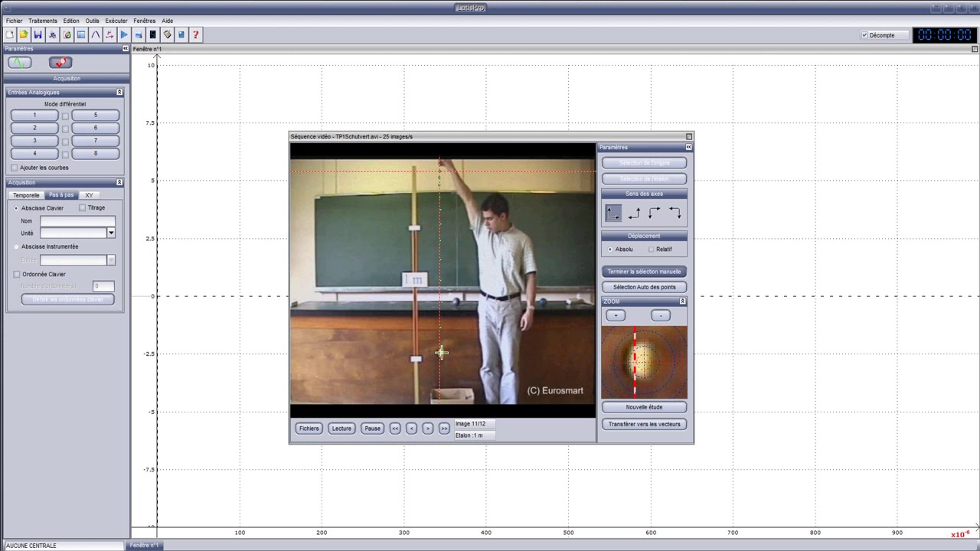Open the Fichier menu
Image resolution: width=980 pixels, height=551 pixels.
[14, 21]
